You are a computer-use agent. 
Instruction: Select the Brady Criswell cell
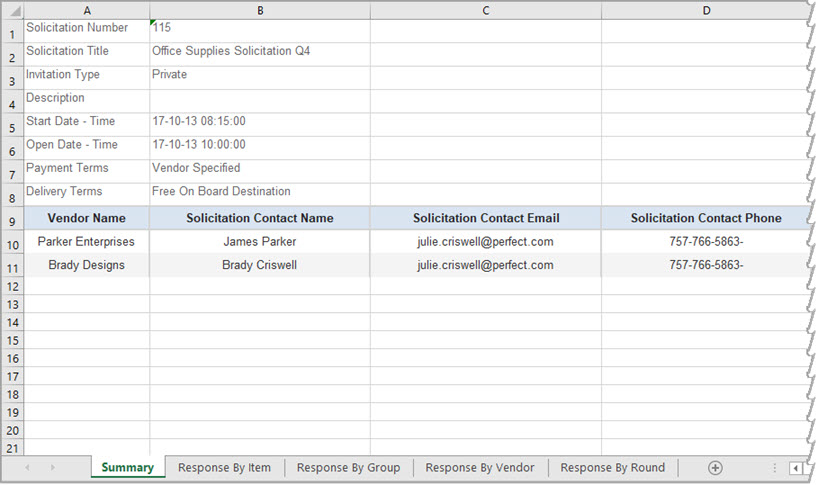pyautogui.click(x=260, y=265)
